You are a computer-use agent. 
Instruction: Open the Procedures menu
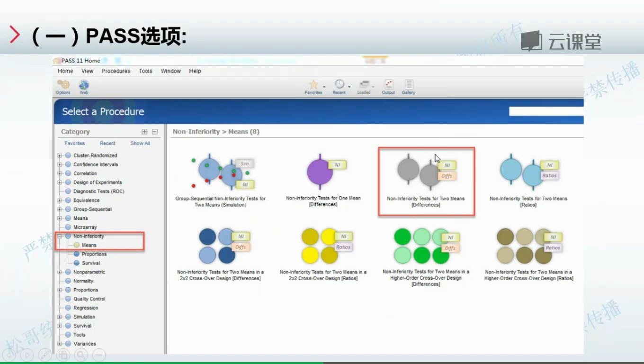[116, 71]
